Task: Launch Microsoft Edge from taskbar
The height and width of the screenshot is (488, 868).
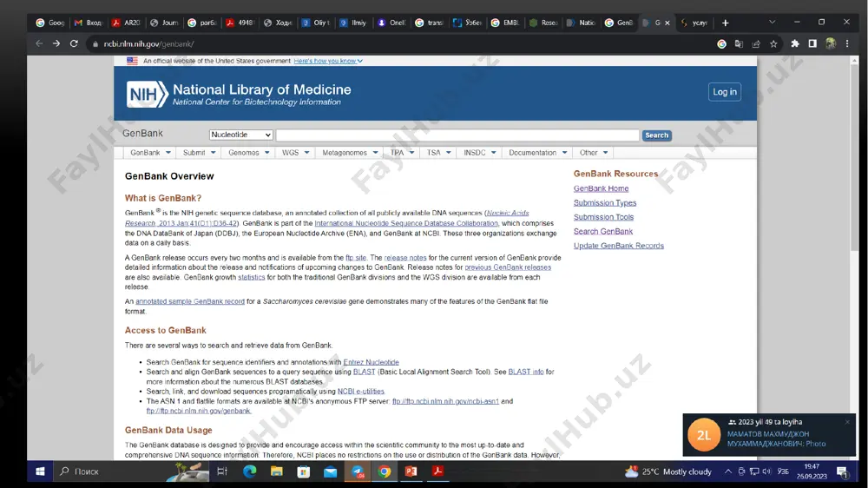Action: (250, 472)
